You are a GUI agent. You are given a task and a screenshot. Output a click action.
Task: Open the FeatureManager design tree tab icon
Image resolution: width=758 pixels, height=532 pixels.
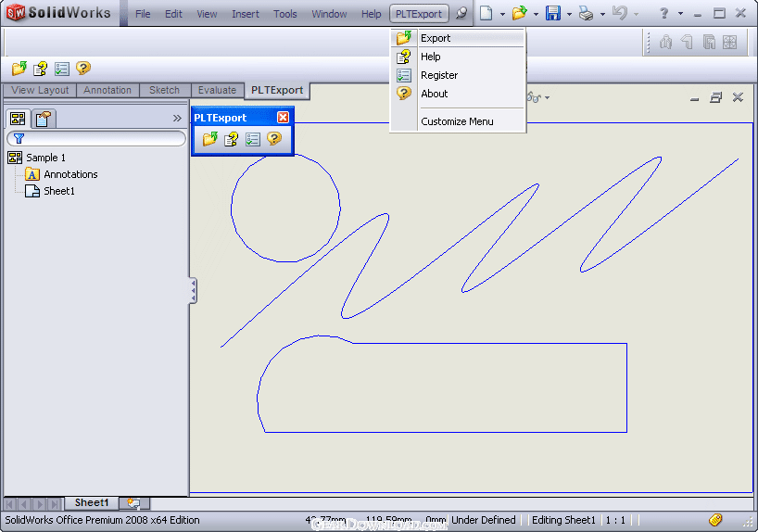18,119
